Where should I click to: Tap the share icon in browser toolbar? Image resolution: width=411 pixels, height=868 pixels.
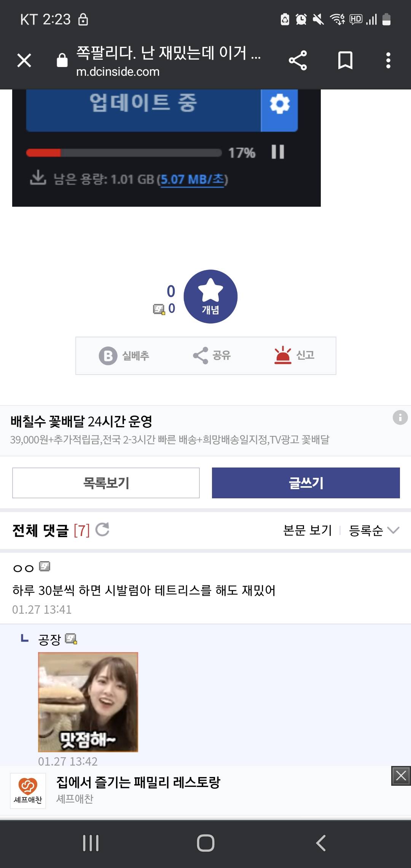click(298, 60)
